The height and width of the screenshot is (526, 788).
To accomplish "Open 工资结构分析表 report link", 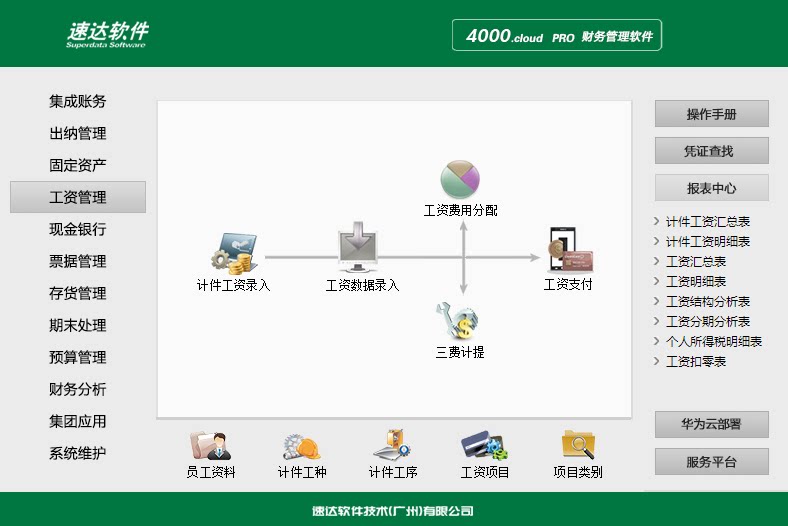I will tap(708, 301).
